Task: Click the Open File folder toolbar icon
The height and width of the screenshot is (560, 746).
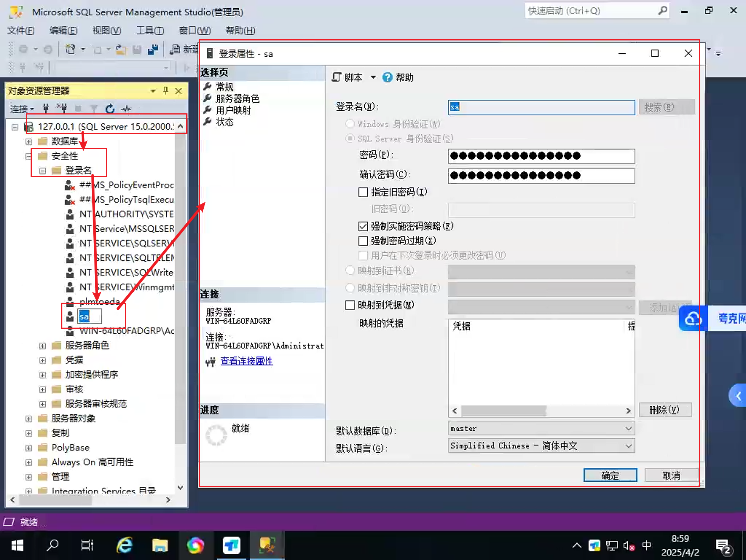Action: 121,50
